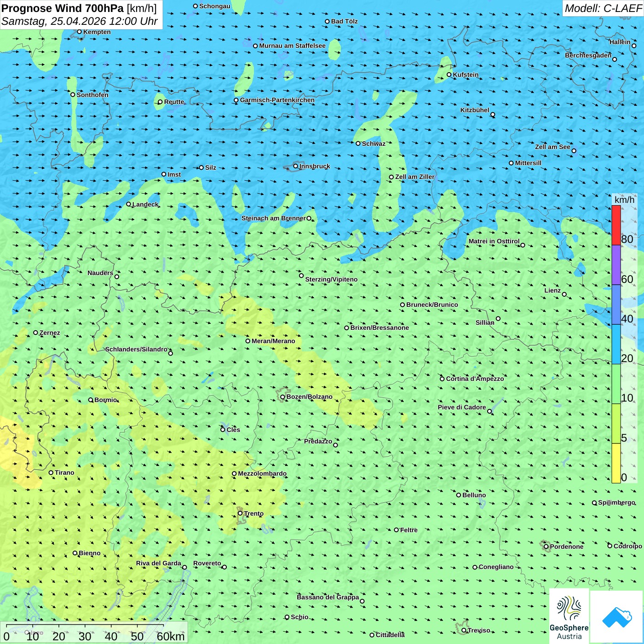
Task: Click the Mezzolombardo marker
Action: [234, 473]
